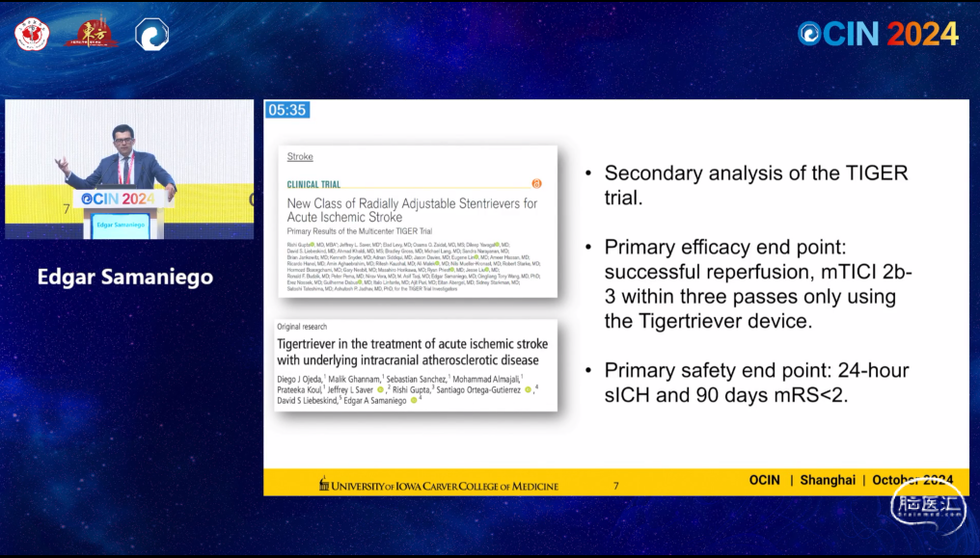
Task: Click the orange open-access icon
Action: click(x=536, y=183)
